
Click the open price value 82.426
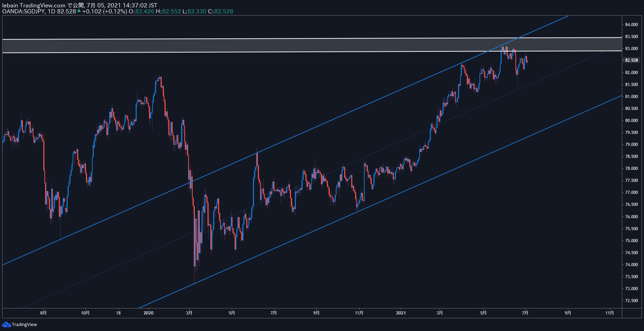point(145,11)
